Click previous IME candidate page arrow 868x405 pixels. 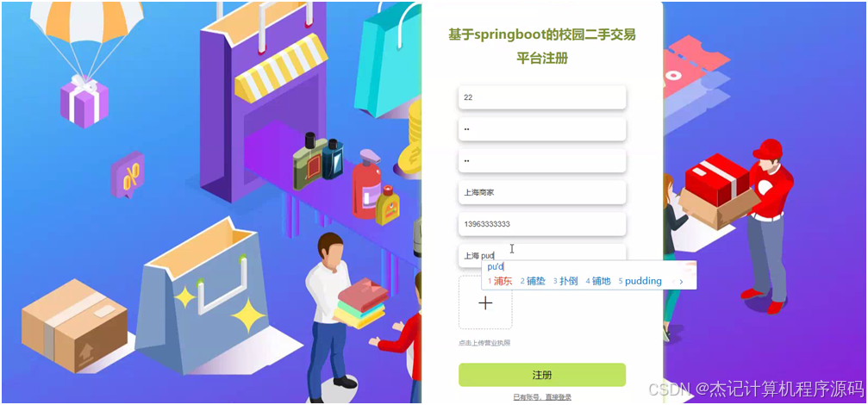point(672,282)
